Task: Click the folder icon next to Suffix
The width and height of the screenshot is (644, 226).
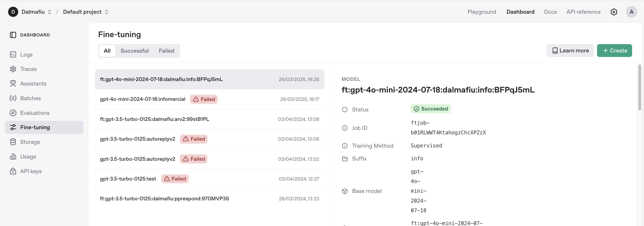Action: click(x=345, y=159)
